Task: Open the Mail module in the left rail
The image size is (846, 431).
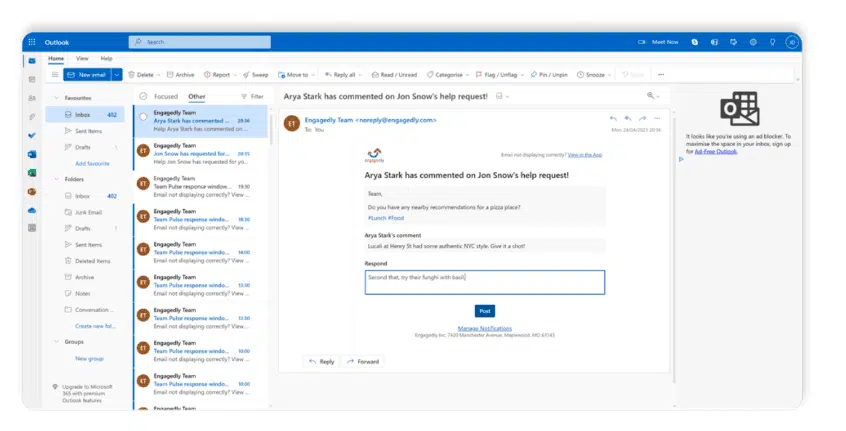Action: tap(32, 61)
